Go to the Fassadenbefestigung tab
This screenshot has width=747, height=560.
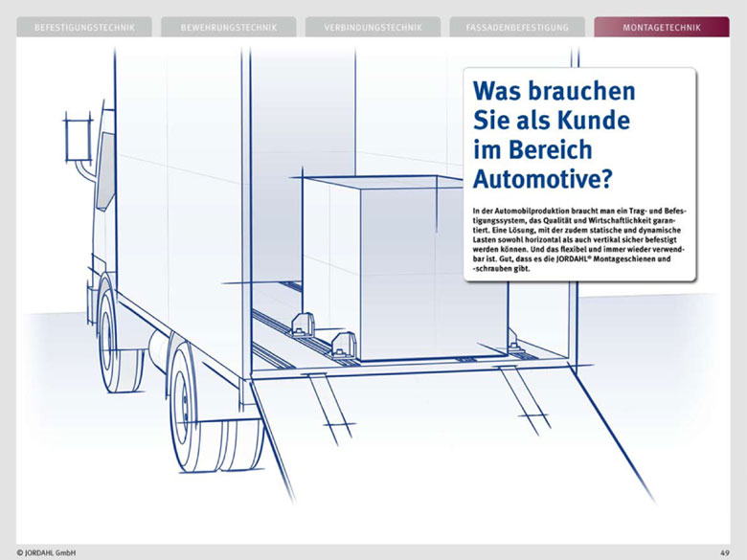click(517, 28)
